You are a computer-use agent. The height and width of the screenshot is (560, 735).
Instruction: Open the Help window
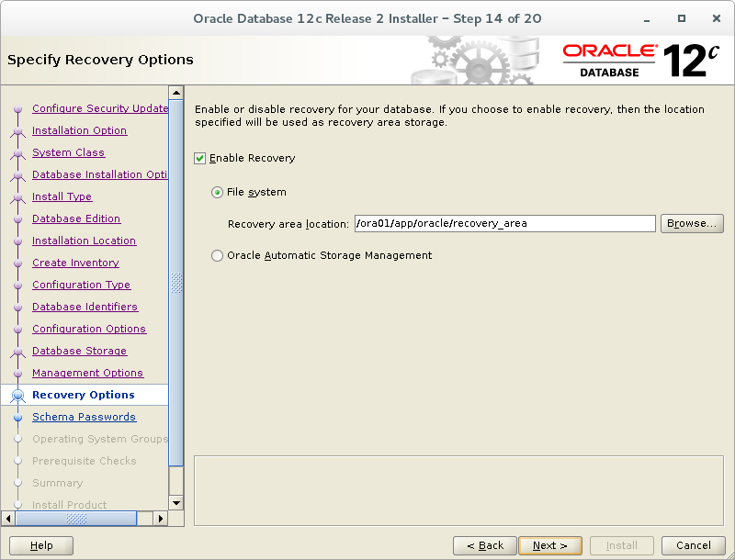click(41, 545)
